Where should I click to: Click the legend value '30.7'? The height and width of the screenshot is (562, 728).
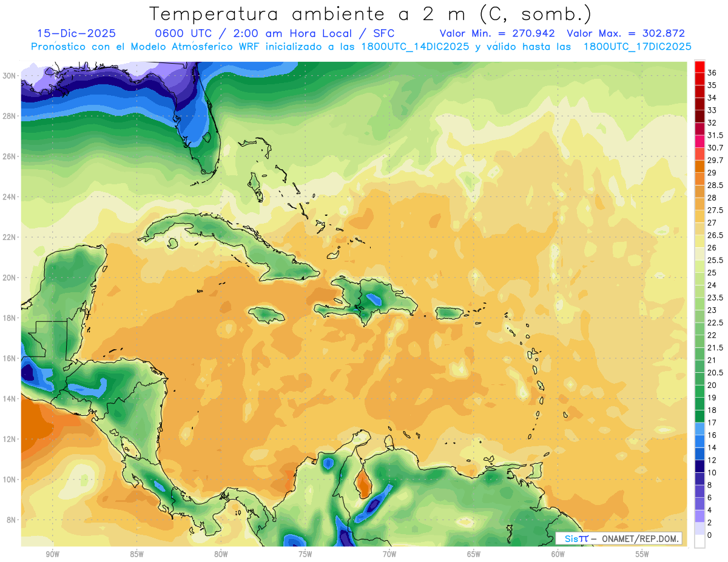click(715, 148)
